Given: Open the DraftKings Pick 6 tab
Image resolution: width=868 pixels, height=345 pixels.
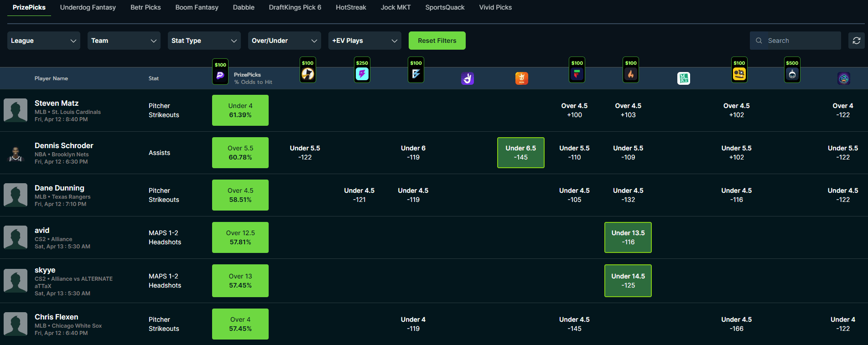Looking at the screenshot, I should [295, 7].
